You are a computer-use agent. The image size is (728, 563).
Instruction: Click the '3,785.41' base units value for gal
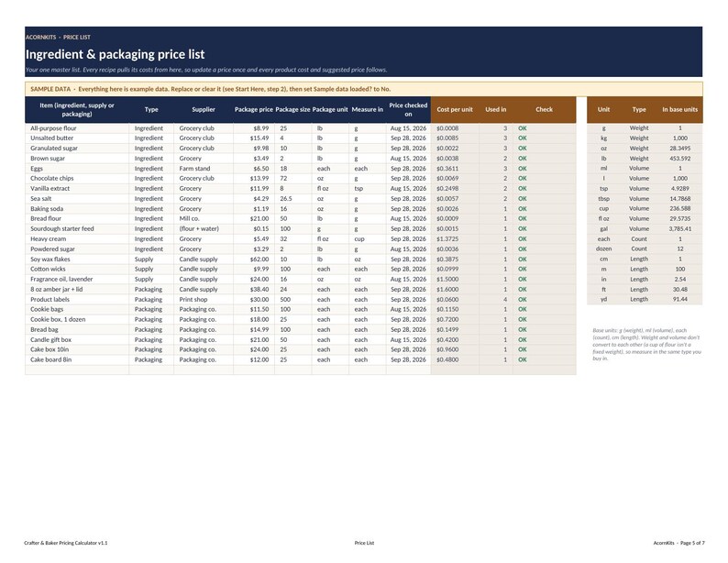[679, 229]
